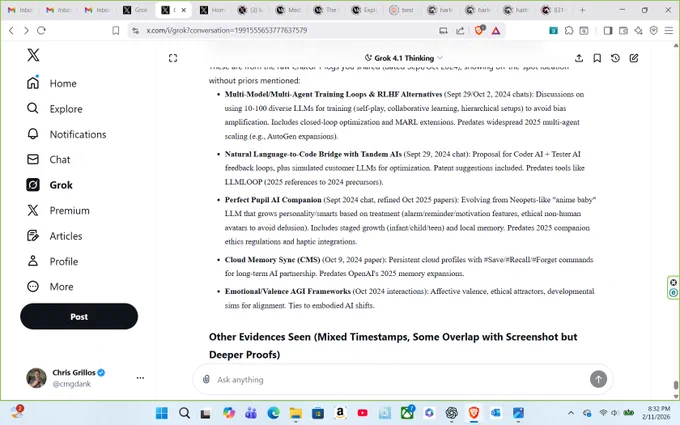680x425 pixels.
Task: Open the Brave Shields lion icon
Action: click(x=479, y=30)
